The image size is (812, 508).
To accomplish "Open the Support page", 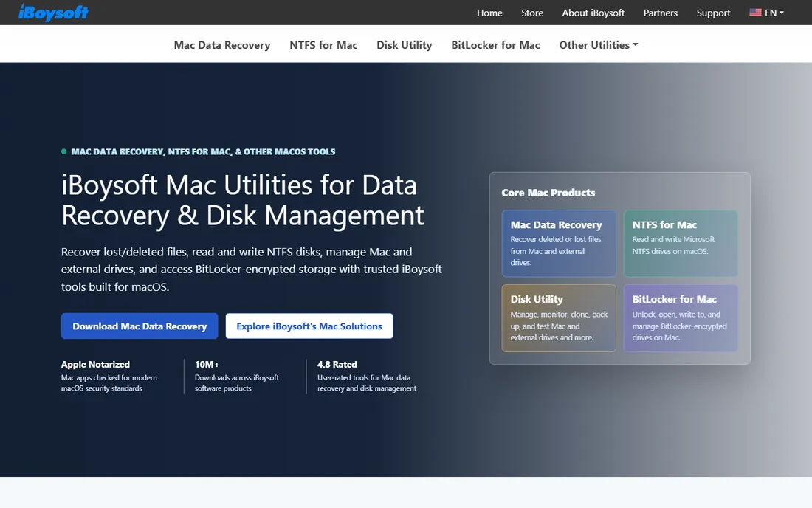I will (713, 13).
